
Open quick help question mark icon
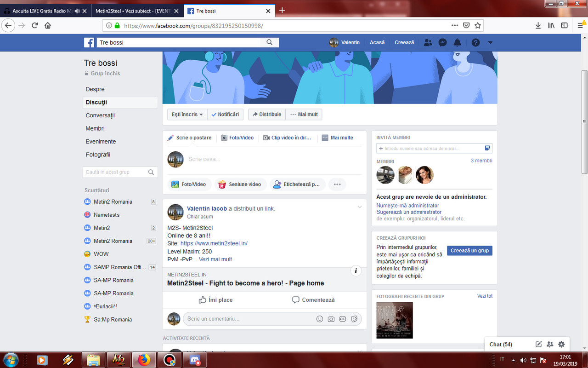click(475, 42)
